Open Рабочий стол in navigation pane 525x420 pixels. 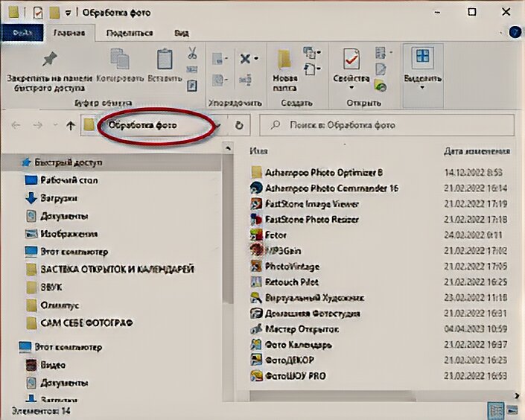62,180
